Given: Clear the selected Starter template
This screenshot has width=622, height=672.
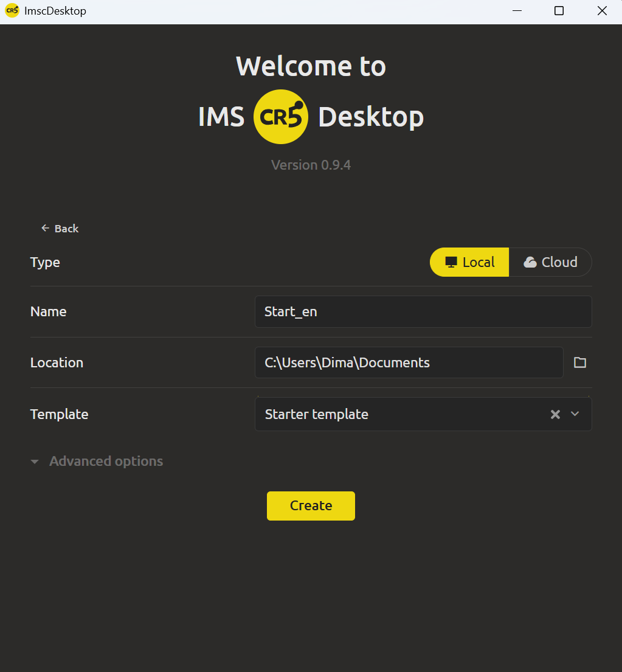Looking at the screenshot, I should click(555, 414).
